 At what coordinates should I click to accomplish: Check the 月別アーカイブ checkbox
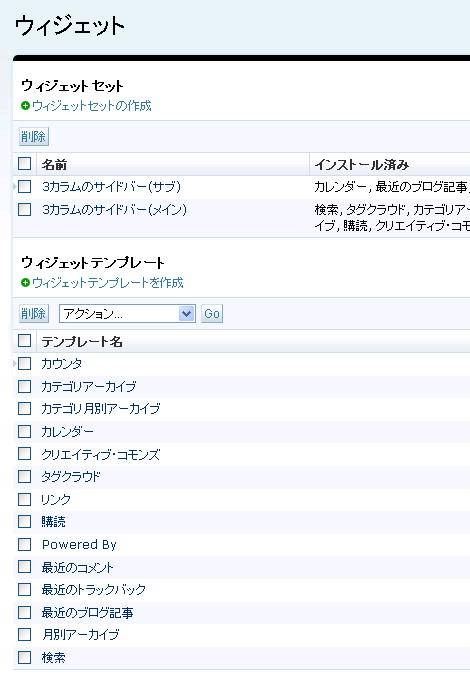(25, 635)
